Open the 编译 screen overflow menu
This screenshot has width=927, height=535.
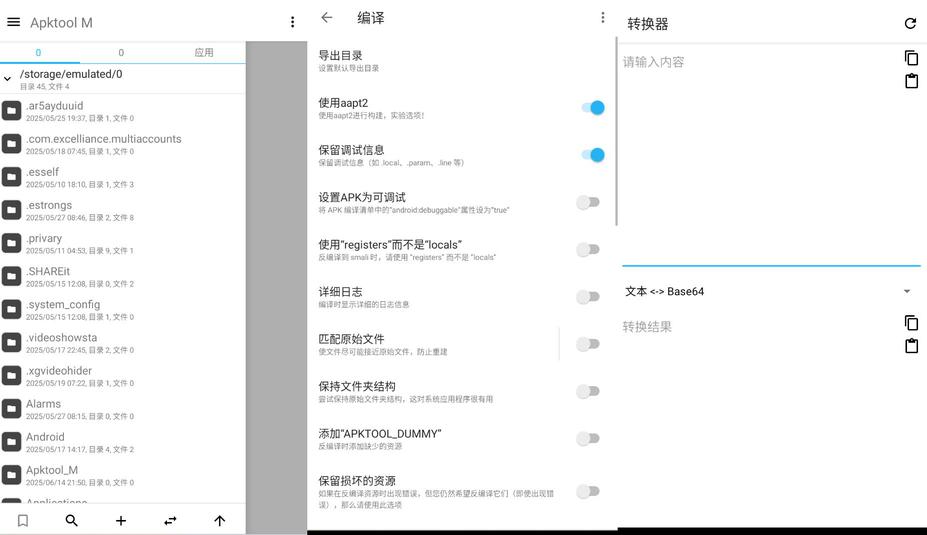[602, 18]
